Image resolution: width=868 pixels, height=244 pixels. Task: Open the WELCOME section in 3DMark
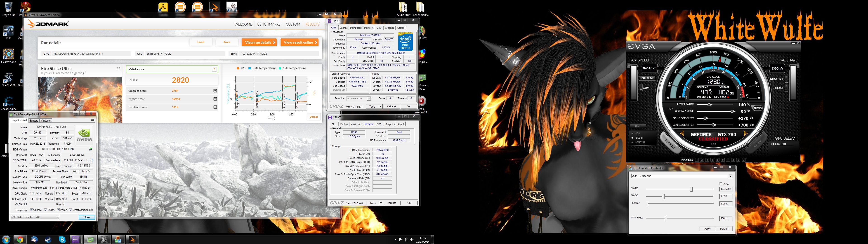(x=243, y=24)
